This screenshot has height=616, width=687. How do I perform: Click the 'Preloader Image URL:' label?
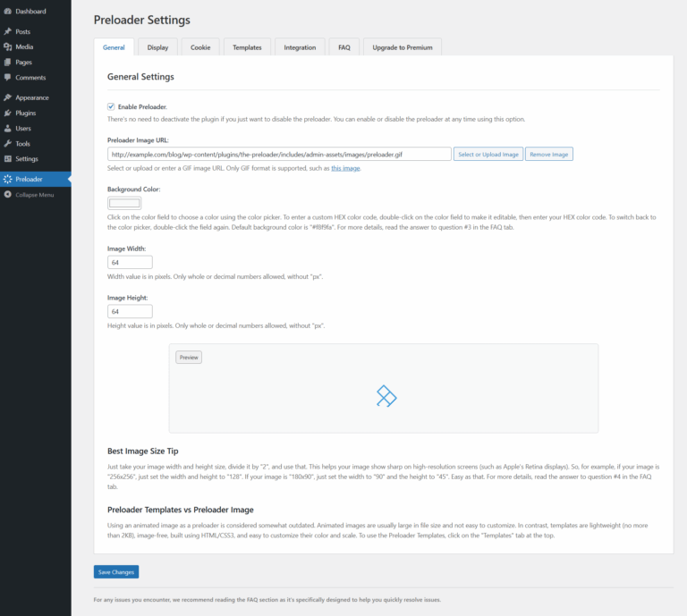point(138,140)
